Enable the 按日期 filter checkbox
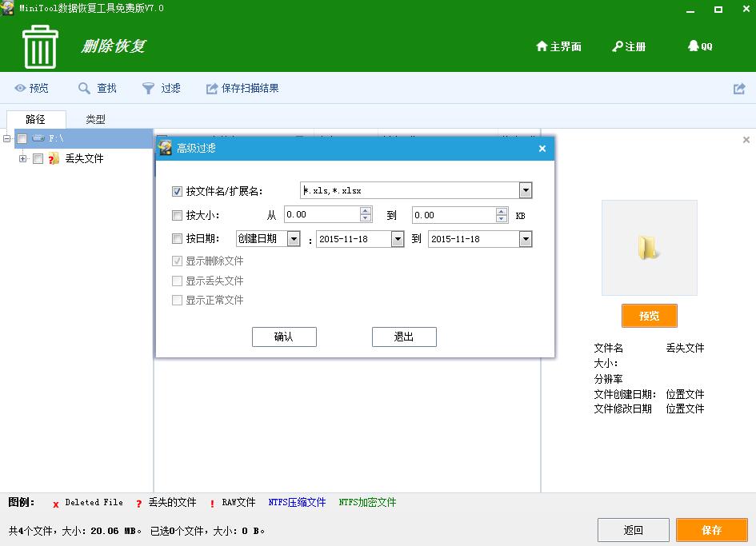The width and height of the screenshot is (756, 546). click(177, 238)
